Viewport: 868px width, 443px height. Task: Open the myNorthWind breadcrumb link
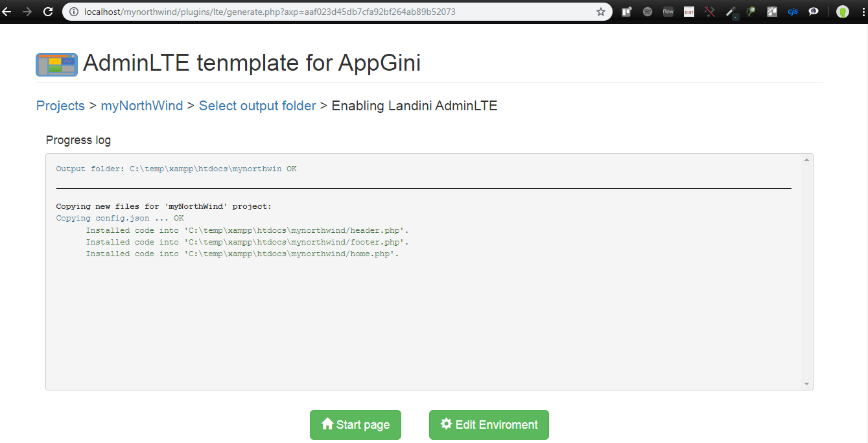(142, 106)
